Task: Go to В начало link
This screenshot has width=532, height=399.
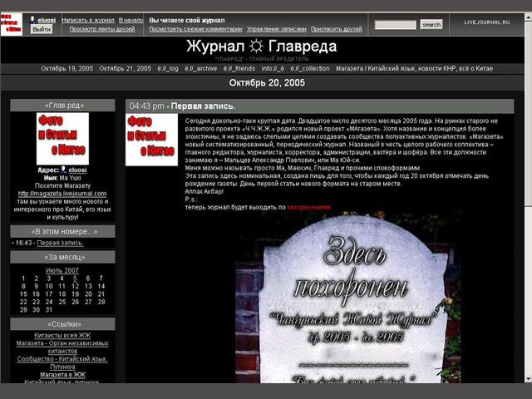Action: (131, 20)
